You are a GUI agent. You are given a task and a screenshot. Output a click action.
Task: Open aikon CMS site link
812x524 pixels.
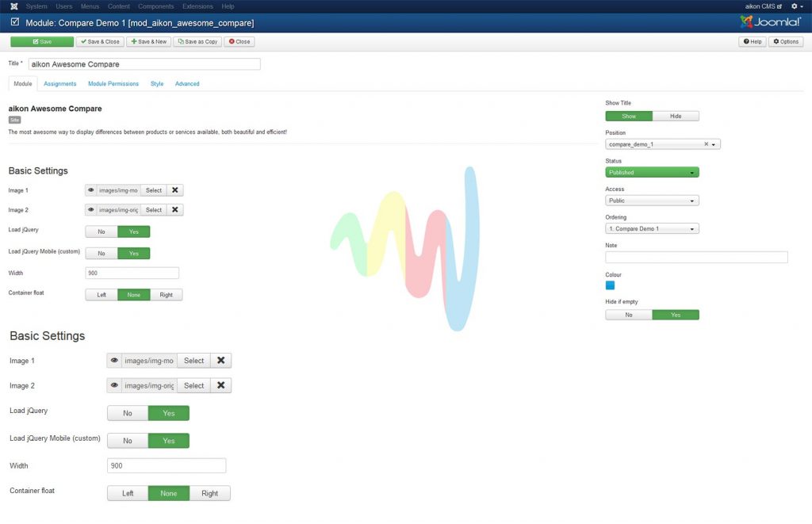point(764,6)
